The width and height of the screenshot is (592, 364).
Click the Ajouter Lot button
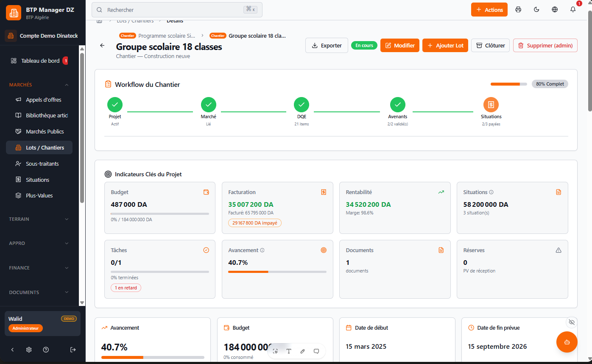pyautogui.click(x=445, y=45)
